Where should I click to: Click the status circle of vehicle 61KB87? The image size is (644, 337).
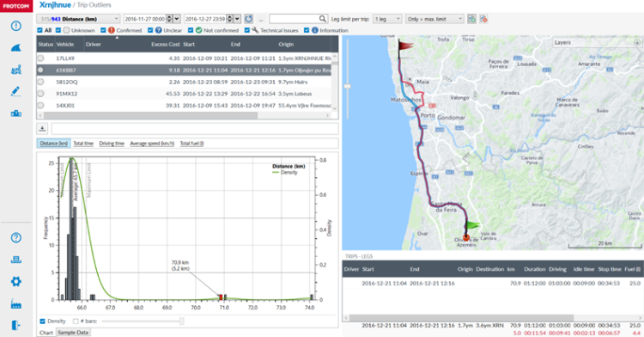click(40, 70)
